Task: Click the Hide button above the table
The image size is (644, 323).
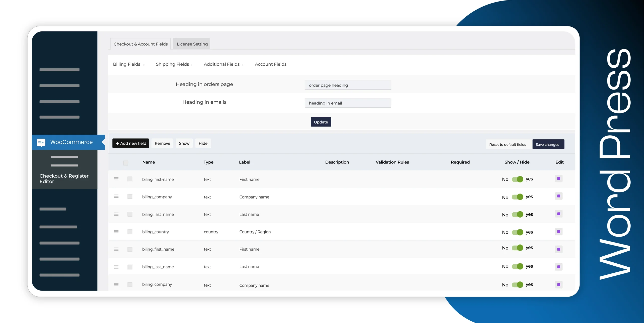Action: click(x=203, y=143)
